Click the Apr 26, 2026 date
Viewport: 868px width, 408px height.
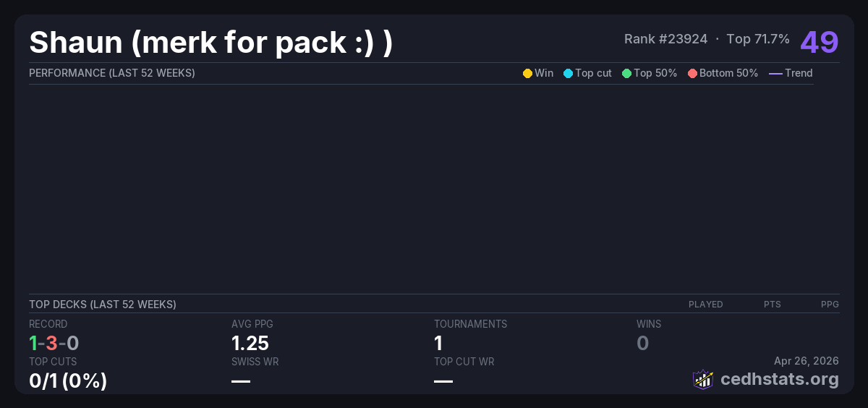point(806,360)
